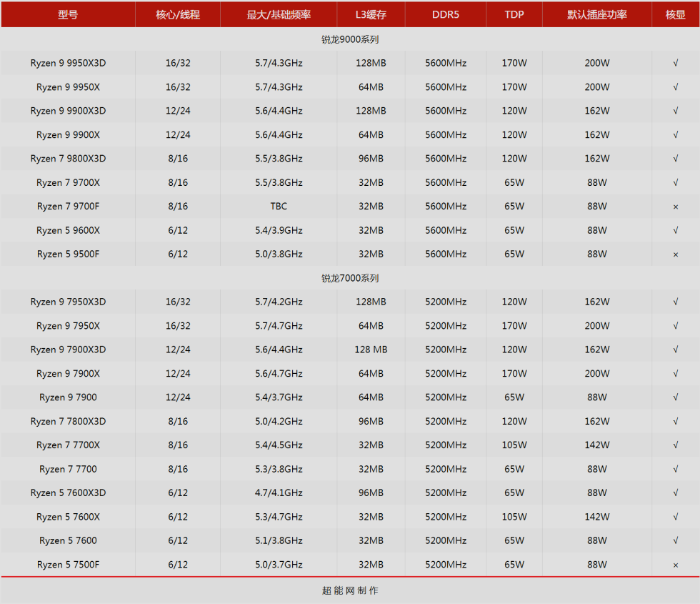The image size is (700, 604).
Task: Click the Ryzen 5 7600X3D model name
Action: click(68, 493)
